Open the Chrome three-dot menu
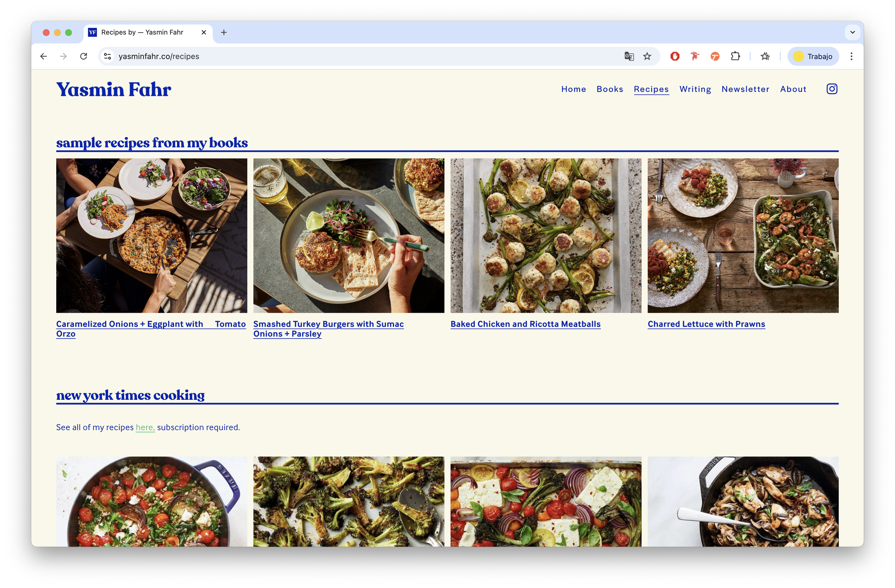Image resolution: width=895 pixels, height=588 pixels. [x=851, y=57]
